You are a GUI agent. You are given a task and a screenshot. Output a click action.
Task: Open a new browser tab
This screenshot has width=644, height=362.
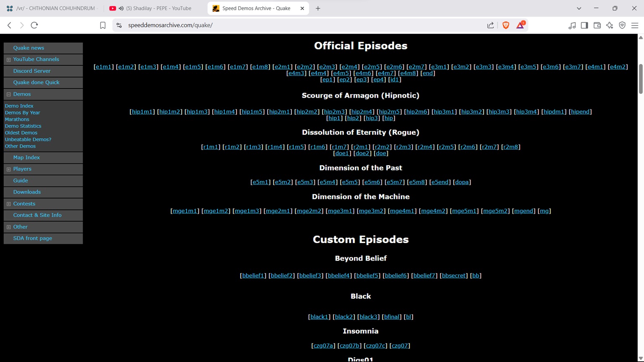[318, 8]
